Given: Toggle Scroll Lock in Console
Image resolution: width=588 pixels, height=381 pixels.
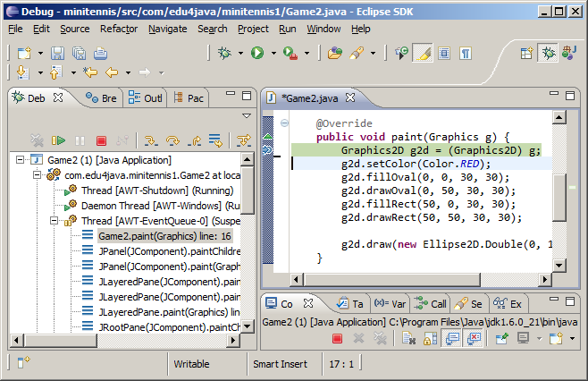Looking at the screenshot, I should [430, 339].
